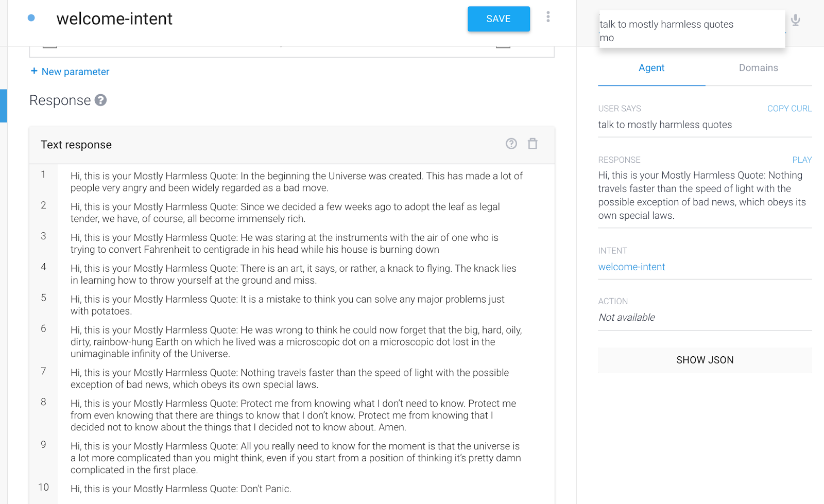Delete the Text response block
The height and width of the screenshot is (504, 824).
click(x=533, y=144)
